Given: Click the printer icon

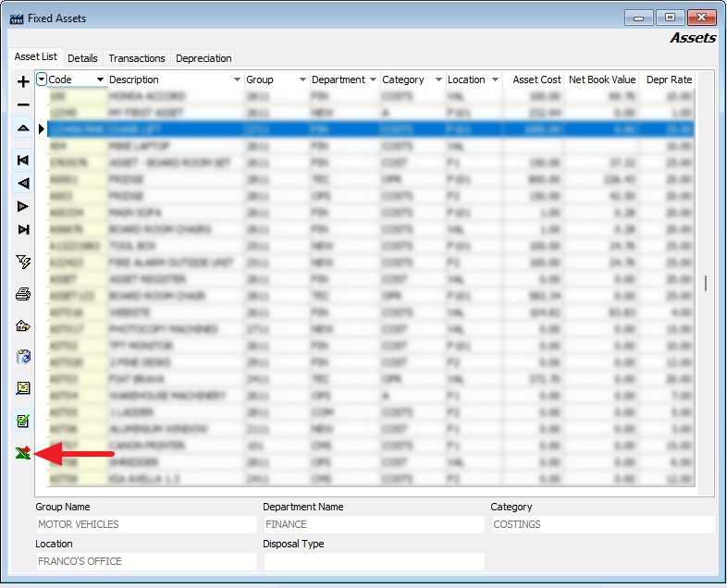Looking at the screenshot, I should (23, 295).
